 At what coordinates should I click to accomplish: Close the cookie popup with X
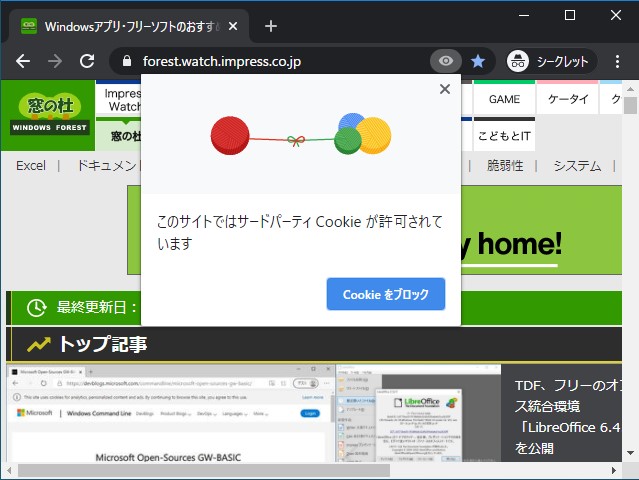[x=445, y=89]
